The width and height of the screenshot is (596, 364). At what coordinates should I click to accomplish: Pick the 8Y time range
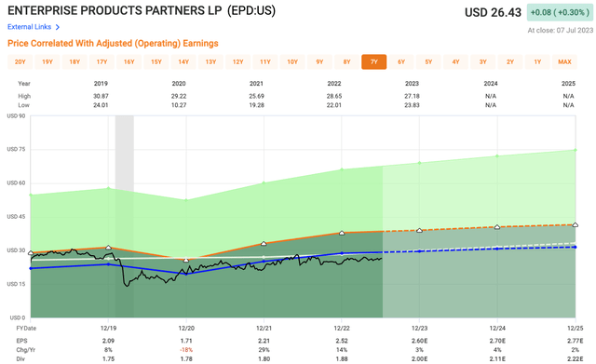347,62
